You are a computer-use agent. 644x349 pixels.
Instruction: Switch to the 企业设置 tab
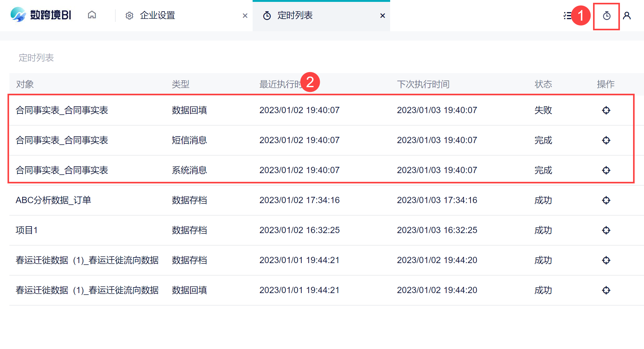tap(157, 15)
